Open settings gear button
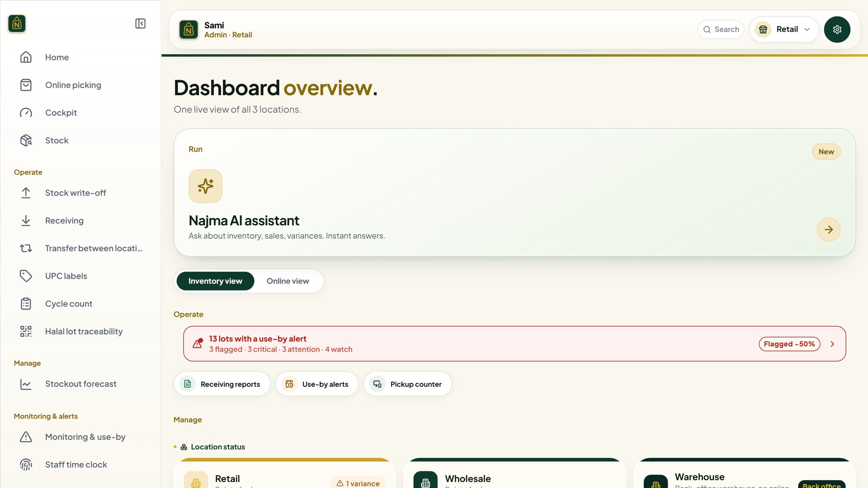 [837, 29]
